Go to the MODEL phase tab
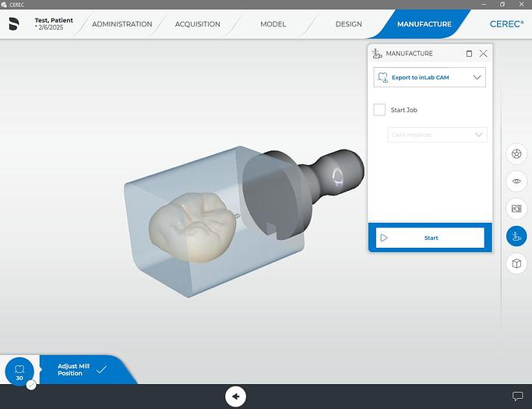The image size is (532, 409). coord(273,24)
